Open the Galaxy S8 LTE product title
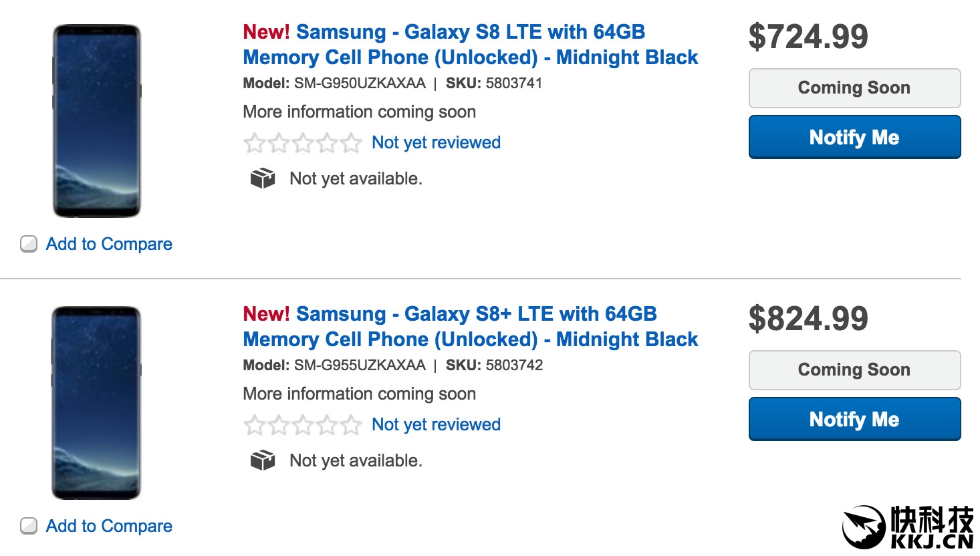The width and height of the screenshot is (980, 556). pyautogui.click(x=470, y=45)
